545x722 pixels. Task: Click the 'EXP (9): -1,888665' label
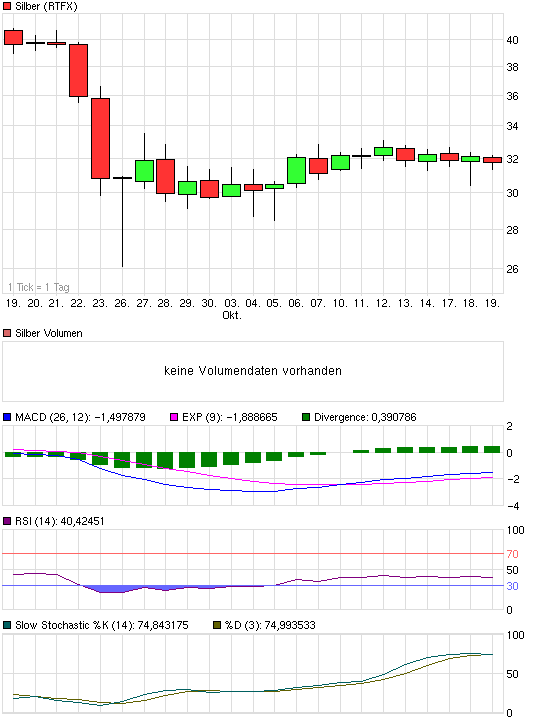[230, 417]
